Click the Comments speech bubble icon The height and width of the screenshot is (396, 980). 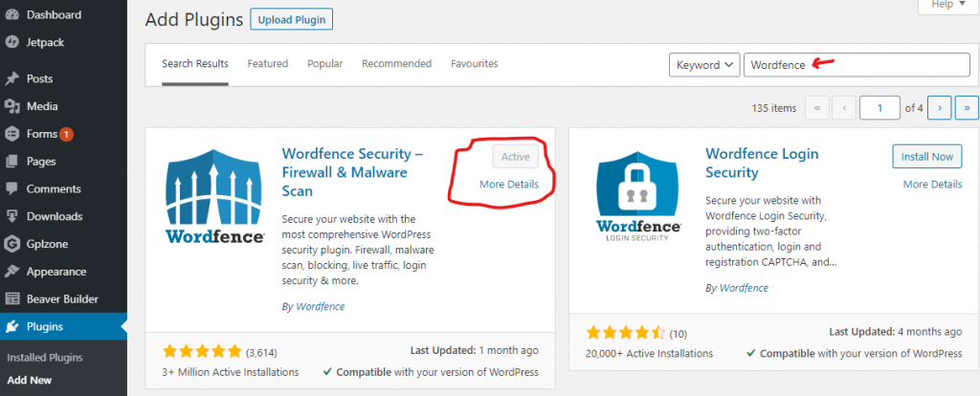click(11, 188)
